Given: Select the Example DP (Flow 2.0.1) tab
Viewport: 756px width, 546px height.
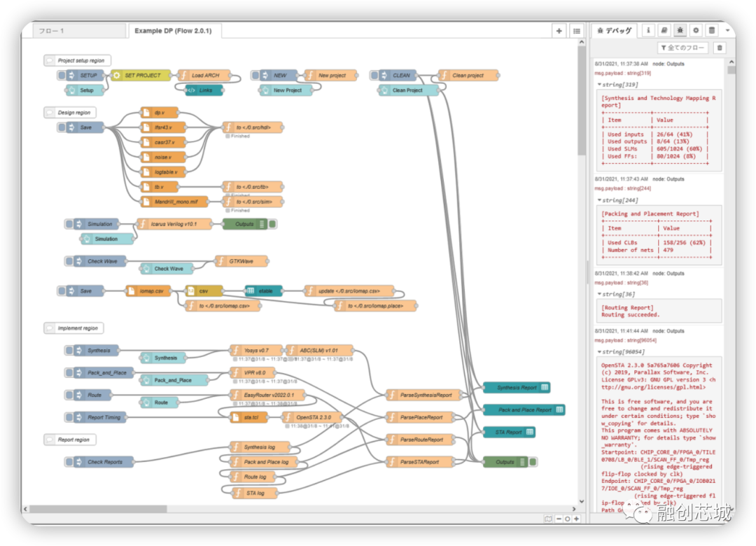Looking at the screenshot, I should (x=175, y=31).
